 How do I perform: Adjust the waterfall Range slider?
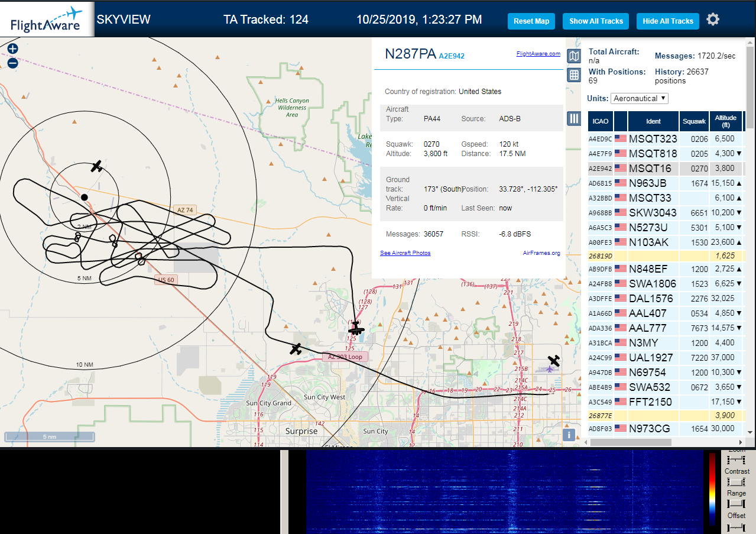(x=736, y=504)
